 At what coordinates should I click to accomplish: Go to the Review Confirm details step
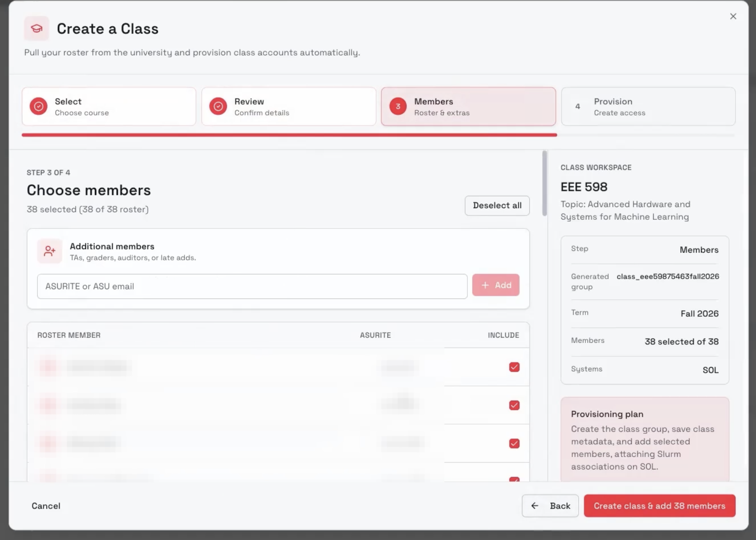(x=289, y=106)
